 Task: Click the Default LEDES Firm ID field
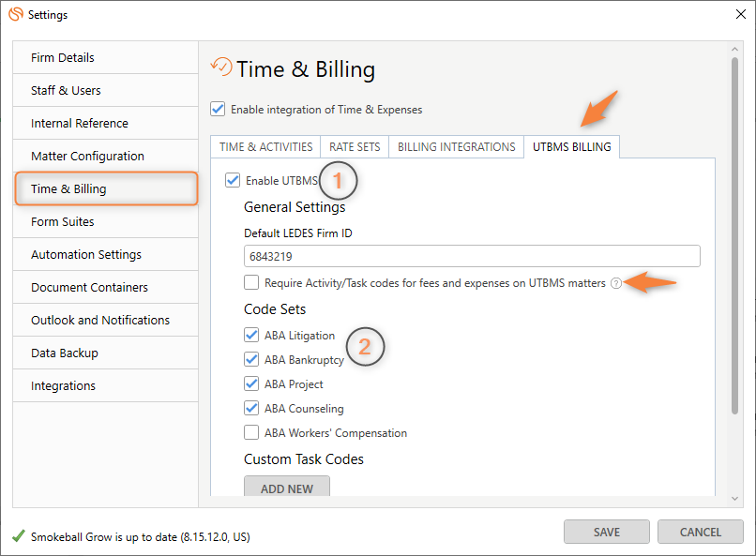tap(472, 256)
